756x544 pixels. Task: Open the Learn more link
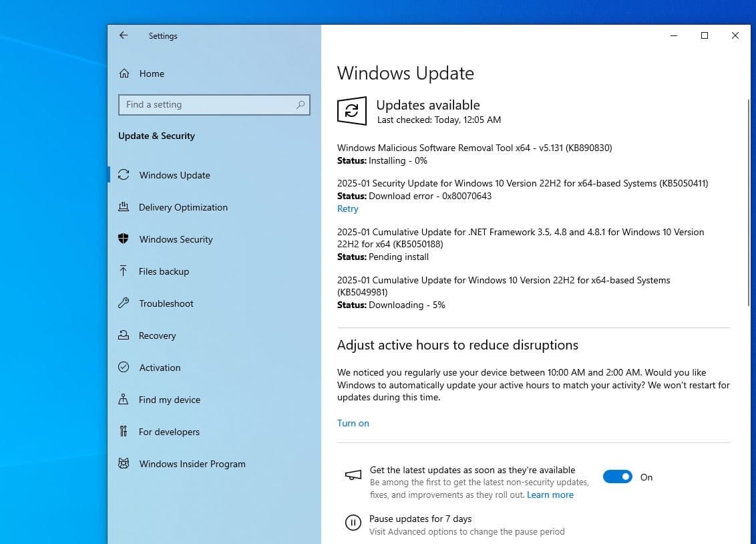pyautogui.click(x=550, y=495)
